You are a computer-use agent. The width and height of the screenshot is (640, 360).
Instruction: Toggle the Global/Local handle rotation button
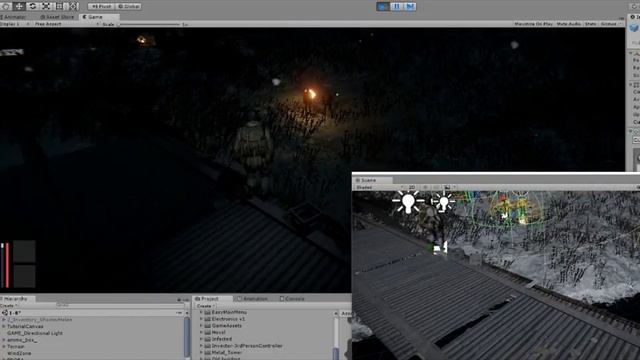tap(129, 7)
